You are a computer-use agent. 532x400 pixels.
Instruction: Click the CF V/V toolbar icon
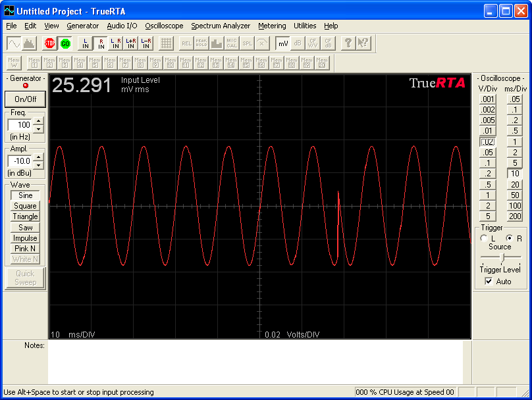(x=313, y=43)
